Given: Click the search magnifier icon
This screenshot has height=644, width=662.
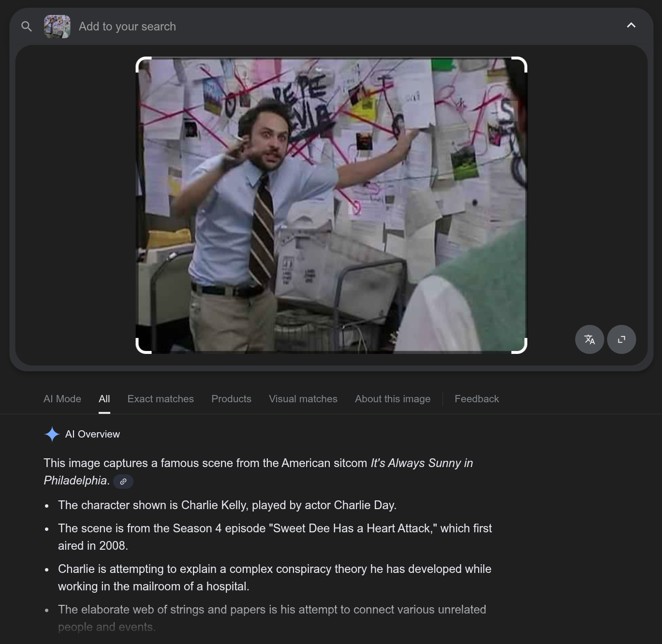Looking at the screenshot, I should (x=27, y=27).
